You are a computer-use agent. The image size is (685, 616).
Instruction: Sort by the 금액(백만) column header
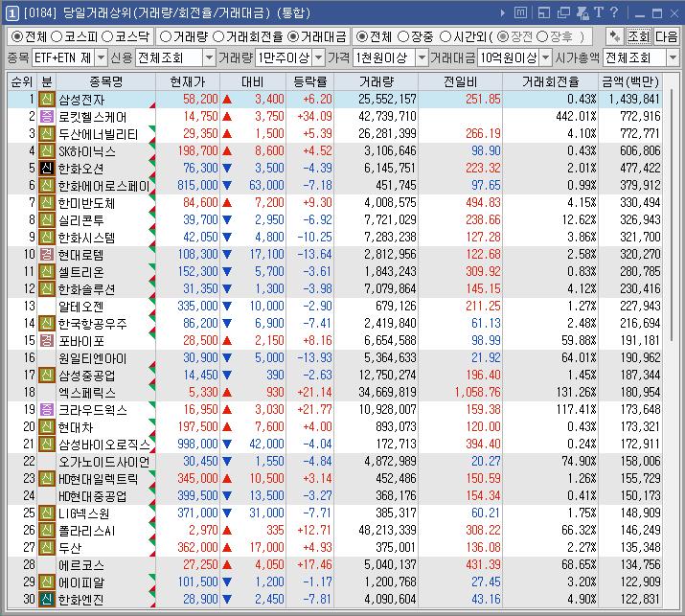[630, 81]
